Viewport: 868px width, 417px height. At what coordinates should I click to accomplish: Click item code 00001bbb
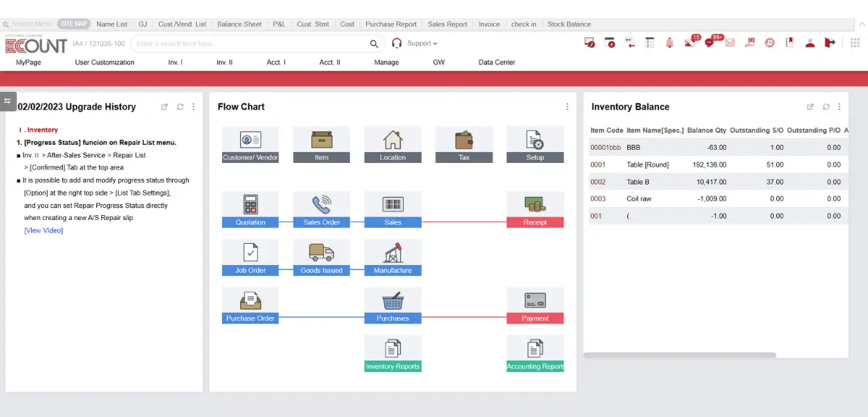tap(605, 148)
